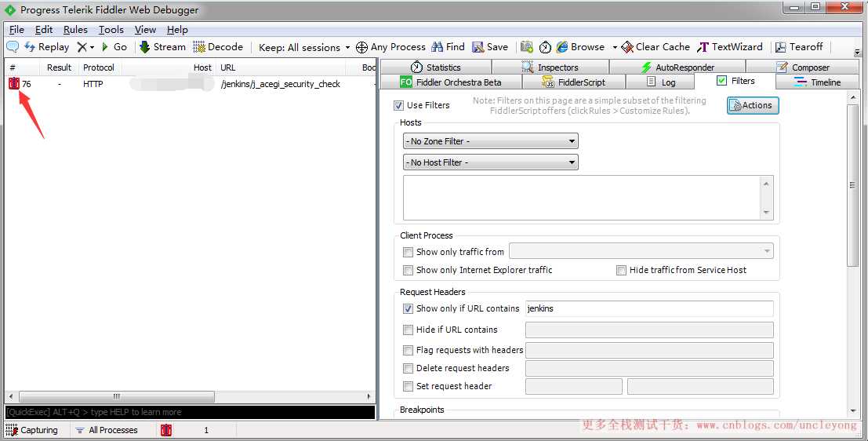Open the Help menu
The image size is (868, 441).
click(x=177, y=30)
